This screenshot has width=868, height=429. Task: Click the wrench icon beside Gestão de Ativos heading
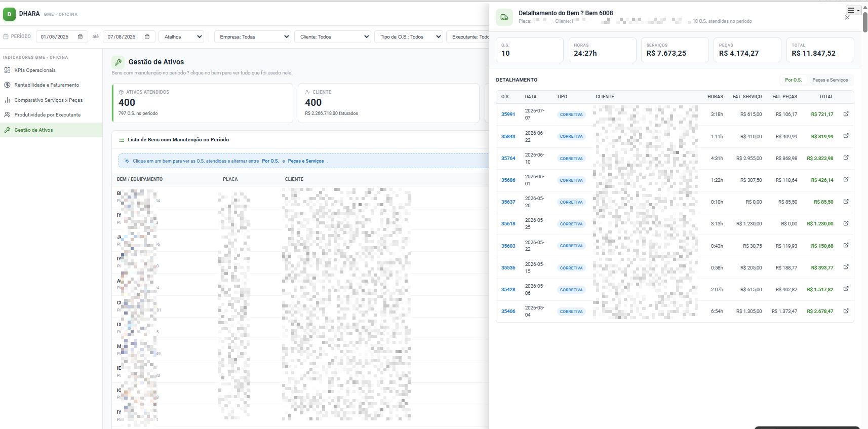pos(118,62)
